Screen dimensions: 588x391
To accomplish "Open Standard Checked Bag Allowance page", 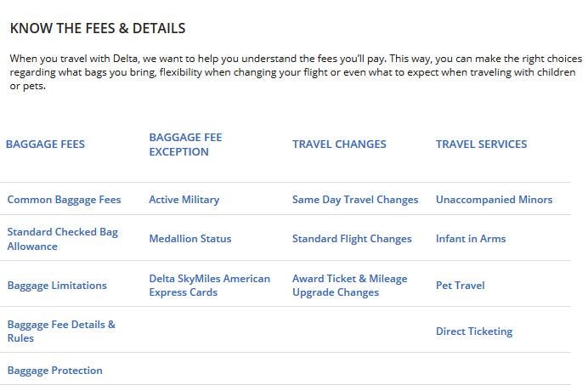I will pyautogui.click(x=63, y=239).
